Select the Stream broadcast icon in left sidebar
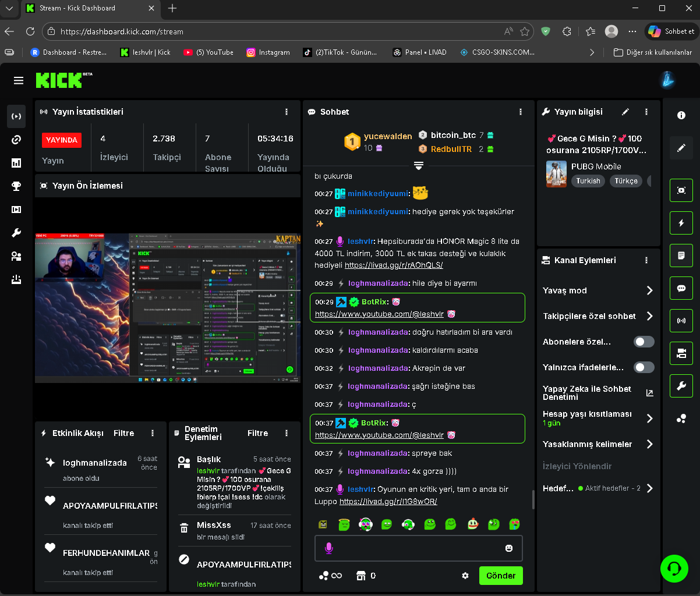This screenshot has width=700, height=596. (16, 116)
